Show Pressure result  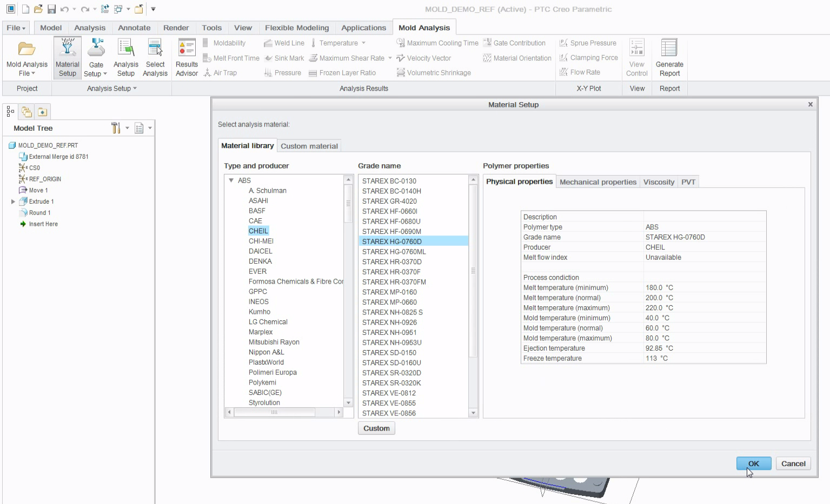pos(282,72)
